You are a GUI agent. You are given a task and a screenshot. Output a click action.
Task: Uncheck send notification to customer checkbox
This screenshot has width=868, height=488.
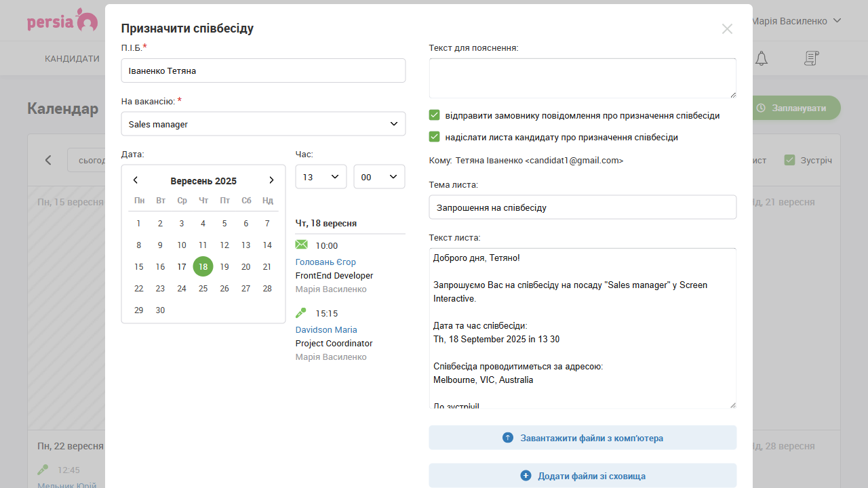[435, 115]
